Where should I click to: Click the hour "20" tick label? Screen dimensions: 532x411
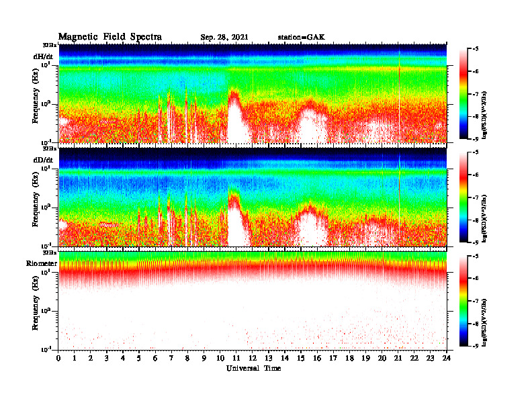point(382,359)
